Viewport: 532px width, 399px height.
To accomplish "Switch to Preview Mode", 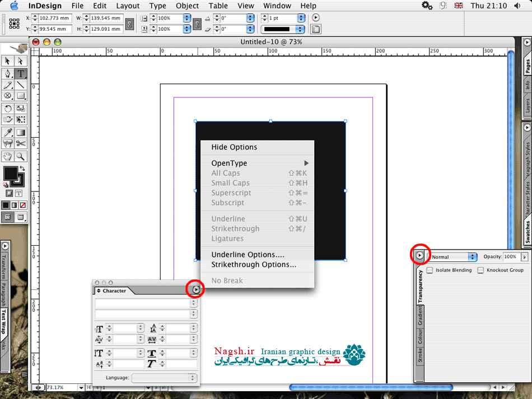I will pos(21,217).
